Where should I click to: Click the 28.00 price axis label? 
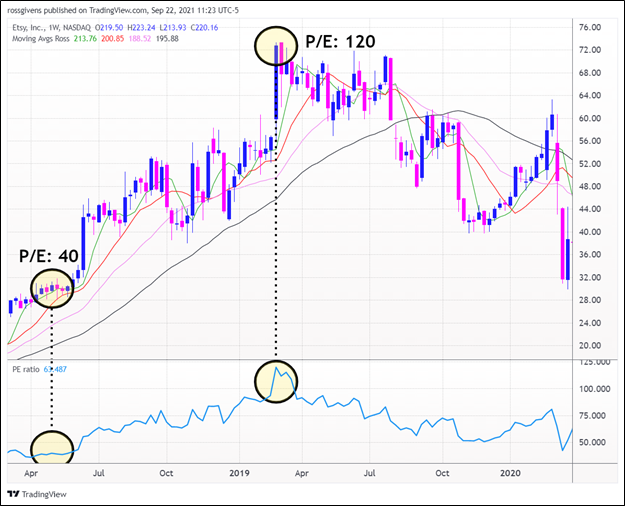590,300
